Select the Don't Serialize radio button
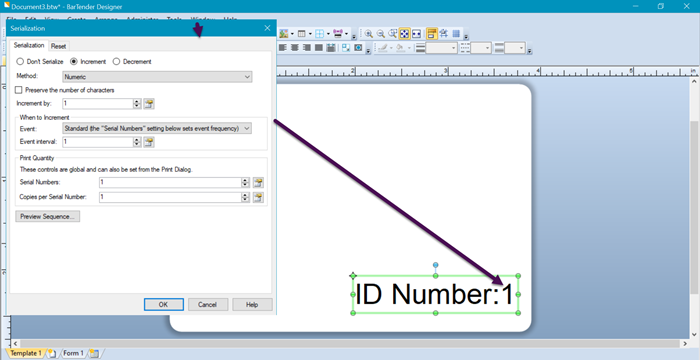 pyautogui.click(x=20, y=62)
